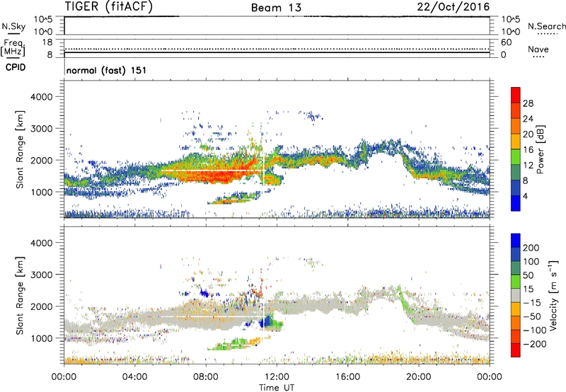The height and width of the screenshot is (392, 566).
Task: Click the Nave legend label
Action: pyautogui.click(x=538, y=49)
